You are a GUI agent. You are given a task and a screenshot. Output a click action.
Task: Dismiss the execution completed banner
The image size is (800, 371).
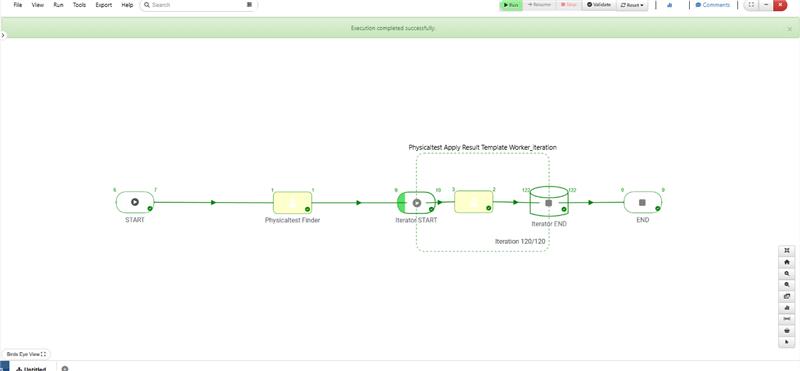[x=789, y=29]
